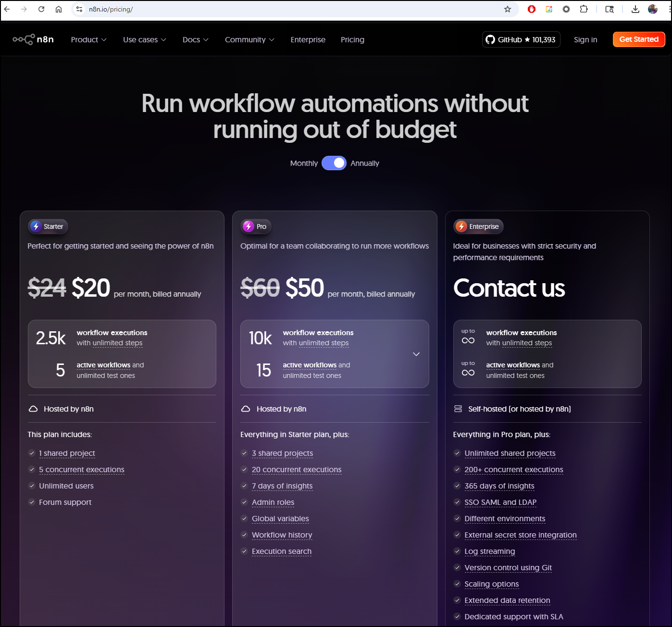Open the browser profile avatar

click(653, 9)
